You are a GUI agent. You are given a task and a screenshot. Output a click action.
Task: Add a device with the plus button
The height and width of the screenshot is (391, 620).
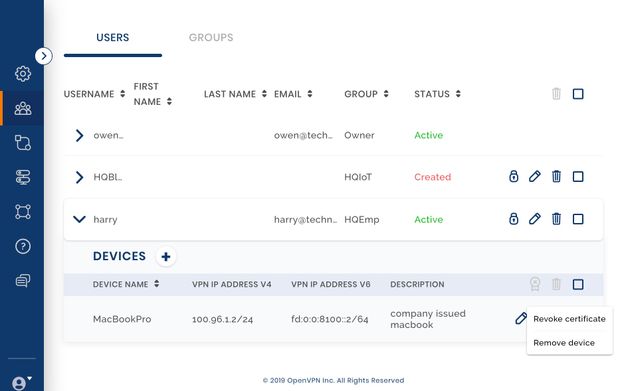point(166,257)
